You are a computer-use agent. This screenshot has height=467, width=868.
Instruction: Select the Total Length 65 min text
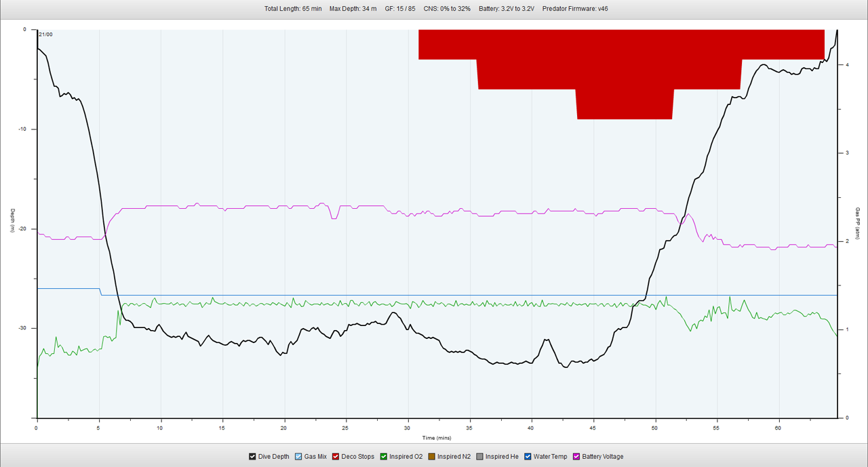(293, 9)
